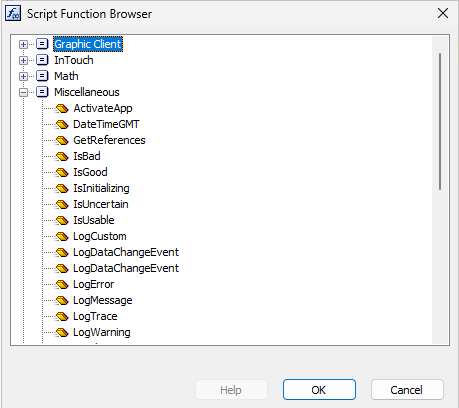Select the LogCustom function icon
459x408 pixels.
click(x=62, y=236)
